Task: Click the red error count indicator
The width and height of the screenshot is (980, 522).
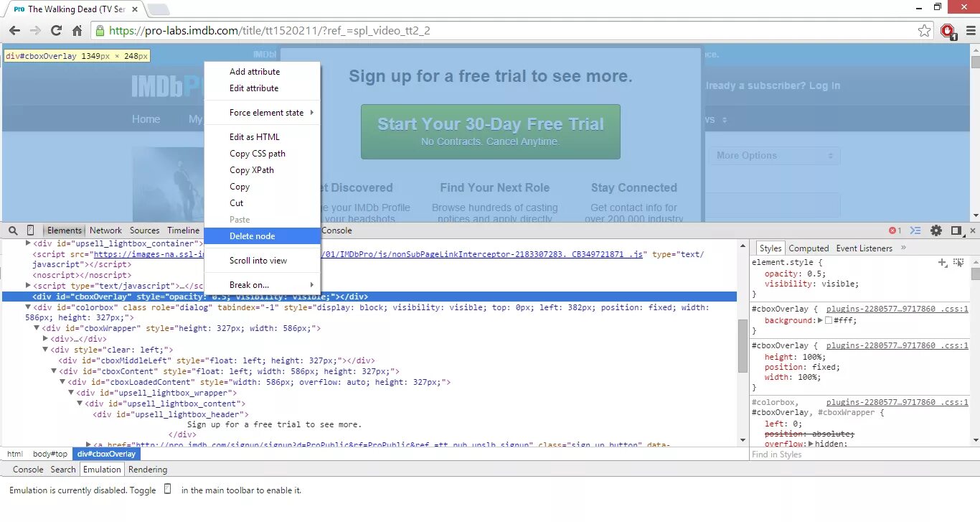Action: click(x=895, y=230)
